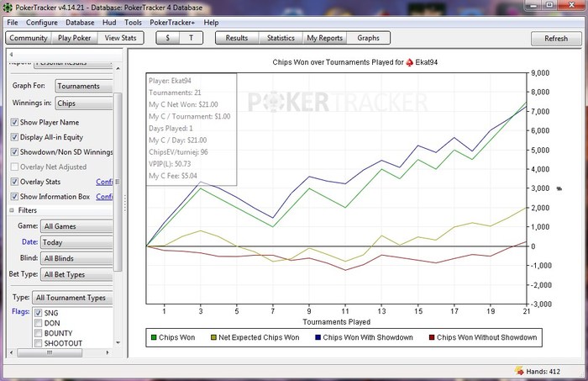Screen dimensions: 588x381
Task: Open the Type All Tournament Types dropdown
Action: click(73, 298)
